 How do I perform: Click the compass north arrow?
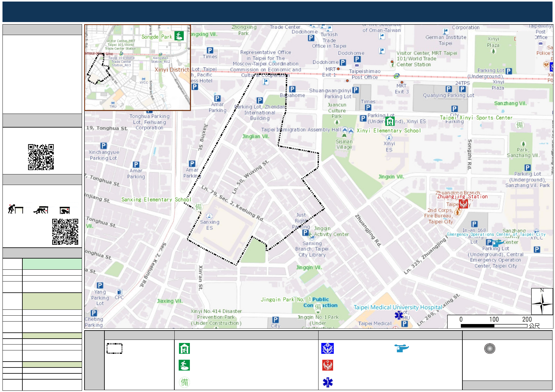542,301
